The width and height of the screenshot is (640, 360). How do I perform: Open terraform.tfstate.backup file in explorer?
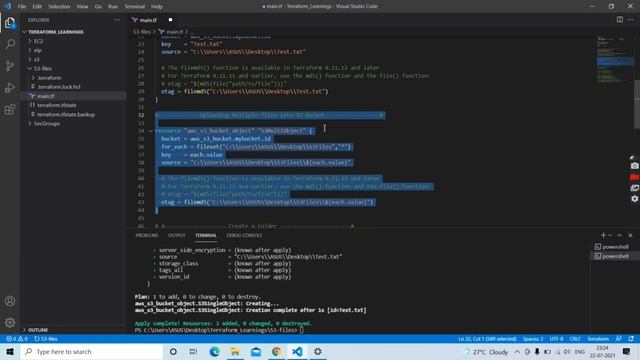(x=66, y=114)
